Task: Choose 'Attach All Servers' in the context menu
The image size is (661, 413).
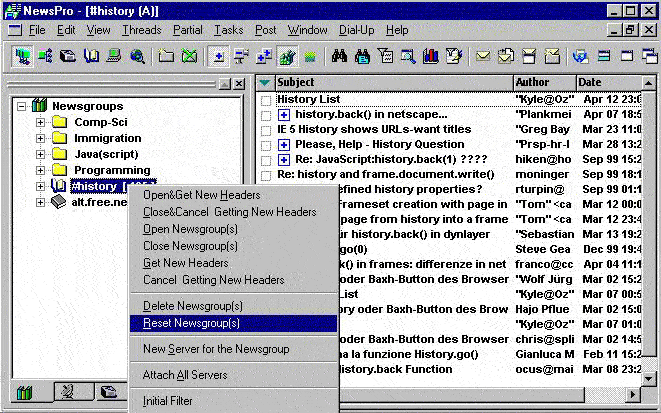Action: (233, 375)
